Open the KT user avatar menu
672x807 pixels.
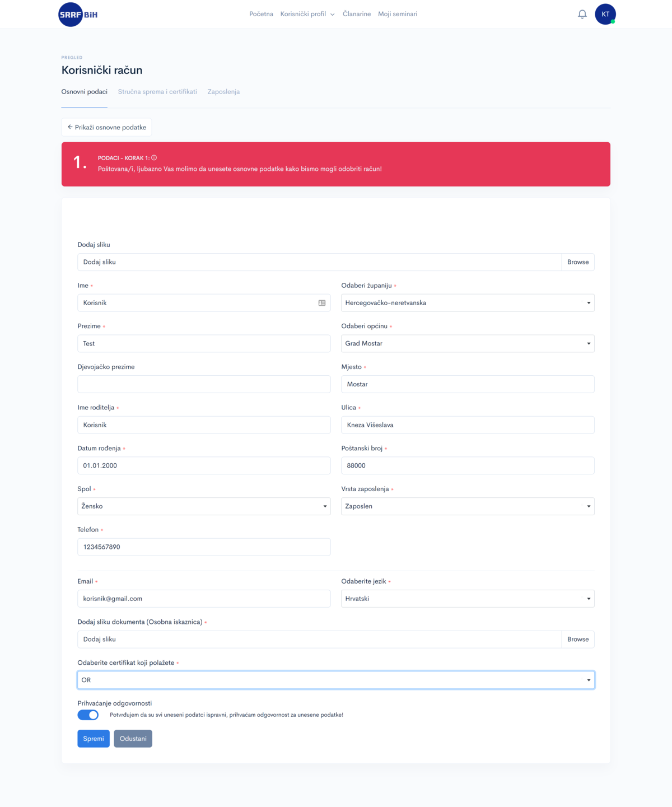605,14
